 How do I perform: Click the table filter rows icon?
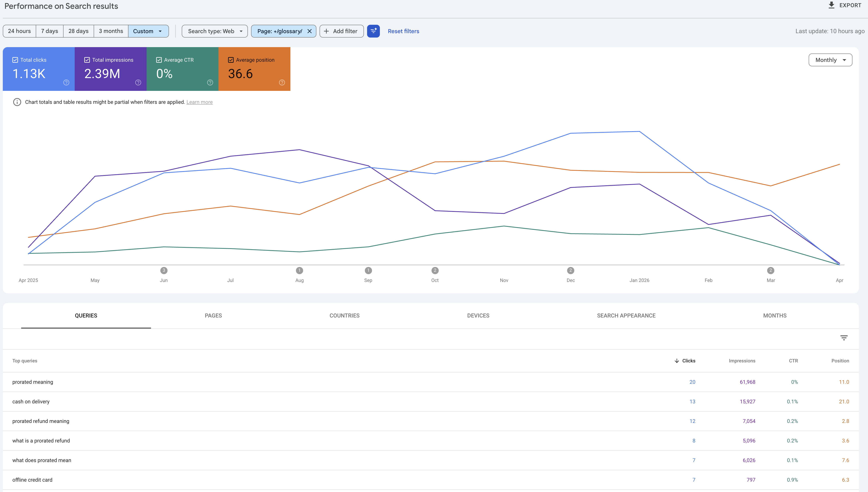844,338
